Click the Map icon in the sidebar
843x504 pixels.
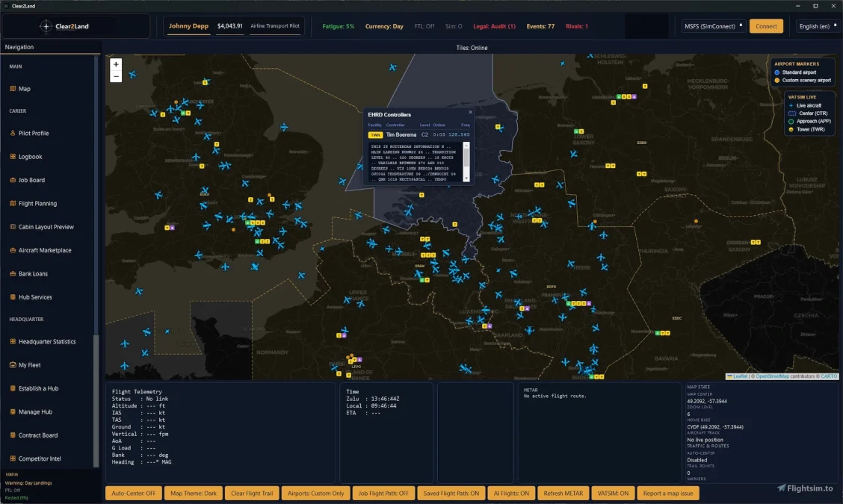point(13,89)
